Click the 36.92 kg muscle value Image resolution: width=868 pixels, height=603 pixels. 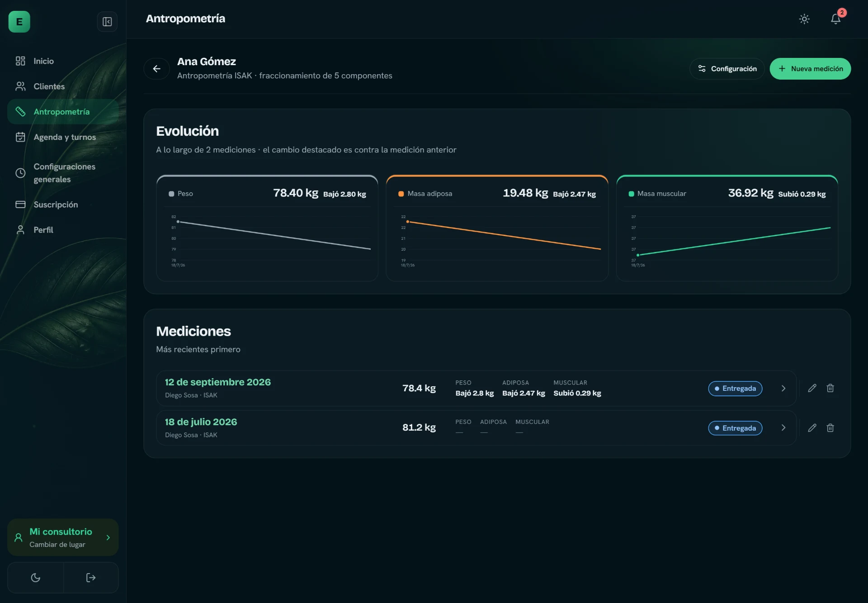point(750,193)
